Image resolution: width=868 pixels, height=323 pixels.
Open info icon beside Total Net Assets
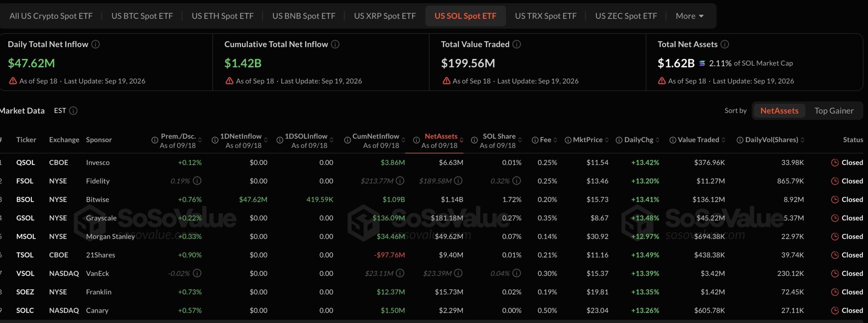pos(725,44)
